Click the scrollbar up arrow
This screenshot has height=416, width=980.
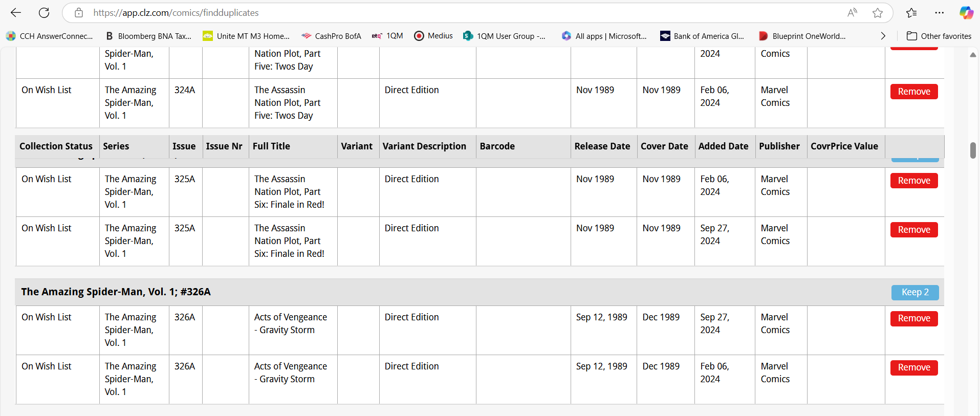coord(973,55)
